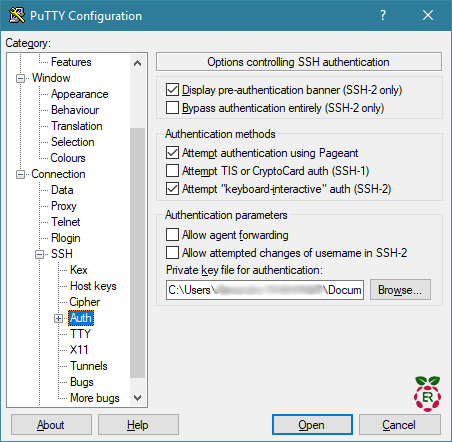Toggle Attempt authentication using Pageant

click(172, 153)
